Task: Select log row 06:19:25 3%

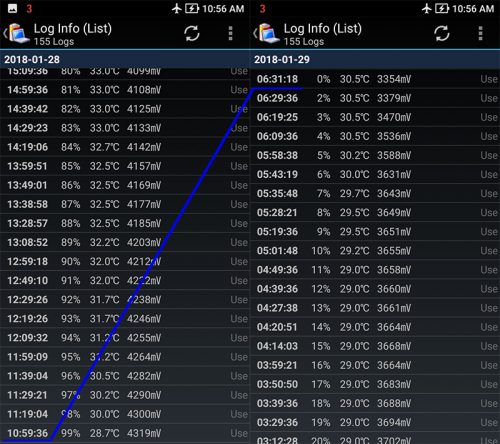Action: [x=375, y=117]
